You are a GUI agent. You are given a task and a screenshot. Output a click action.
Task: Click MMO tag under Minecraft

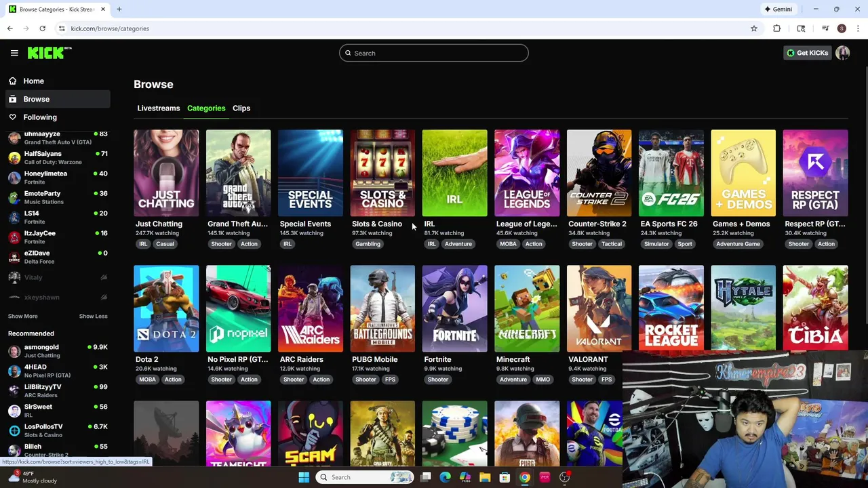click(542, 380)
